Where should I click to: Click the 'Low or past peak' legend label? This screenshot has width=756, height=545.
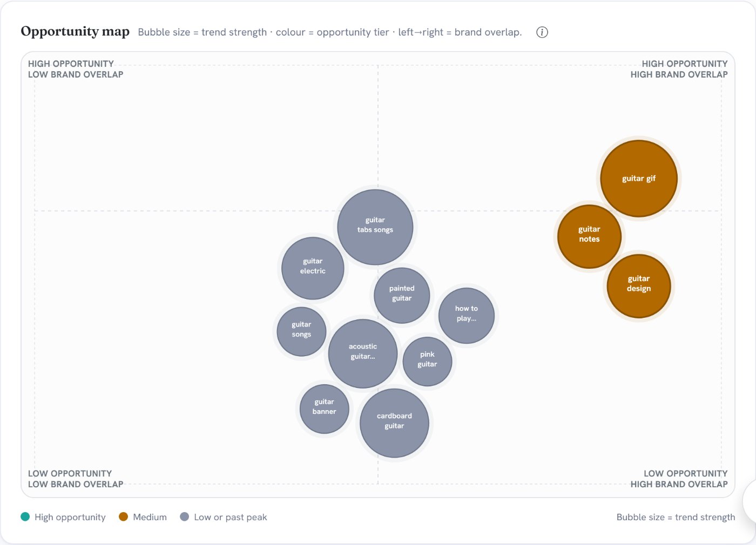tap(231, 517)
